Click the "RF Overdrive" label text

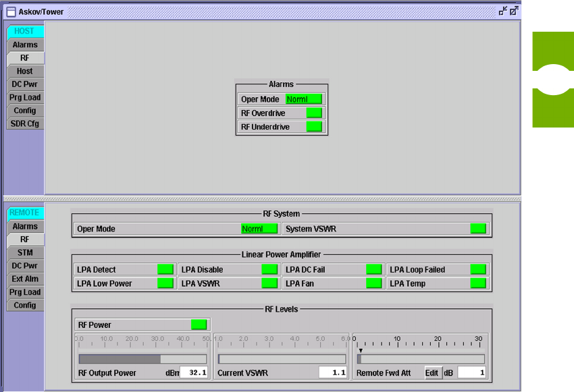[263, 113]
